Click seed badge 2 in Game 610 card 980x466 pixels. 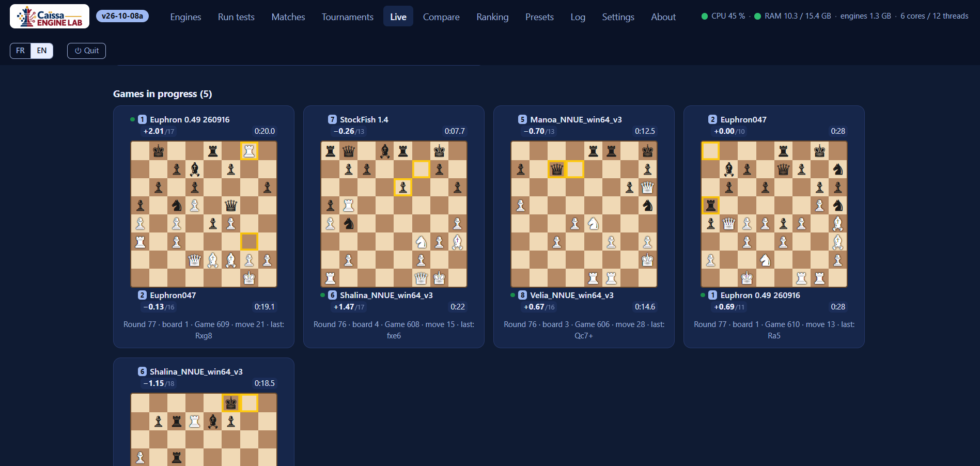point(713,119)
